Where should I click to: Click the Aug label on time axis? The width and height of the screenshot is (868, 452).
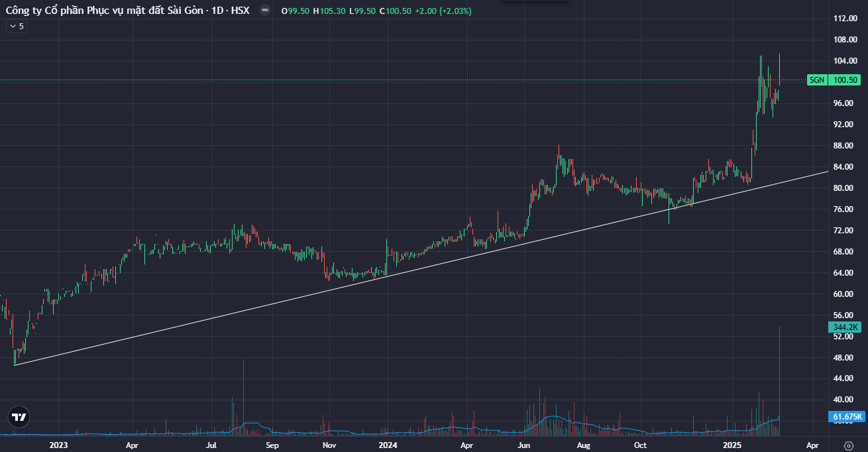click(584, 445)
